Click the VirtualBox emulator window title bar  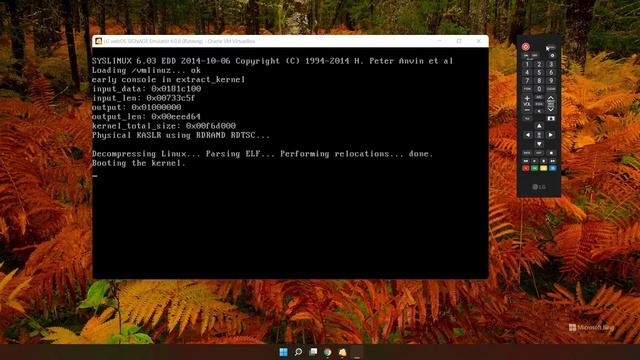(290, 41)
